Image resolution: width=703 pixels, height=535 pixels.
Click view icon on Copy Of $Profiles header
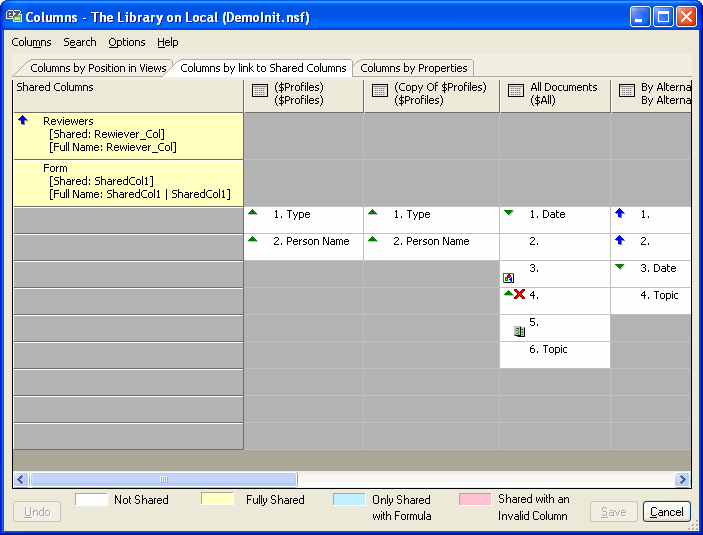379,91
